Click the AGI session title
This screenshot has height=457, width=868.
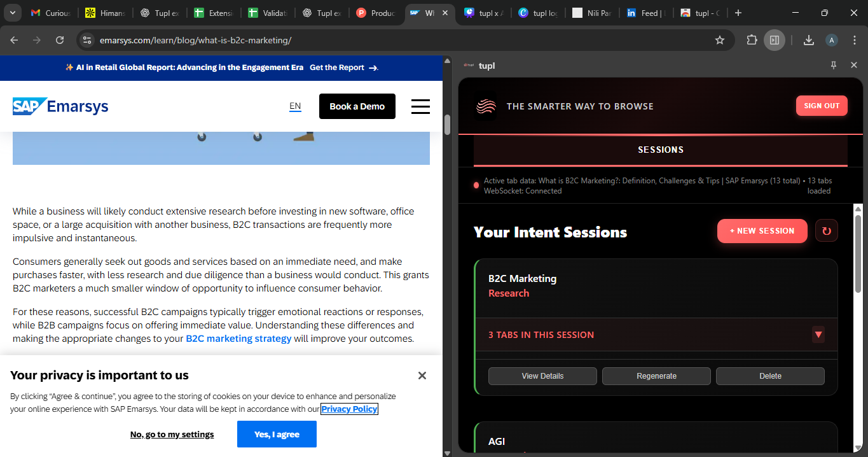(x=497, y=441)
